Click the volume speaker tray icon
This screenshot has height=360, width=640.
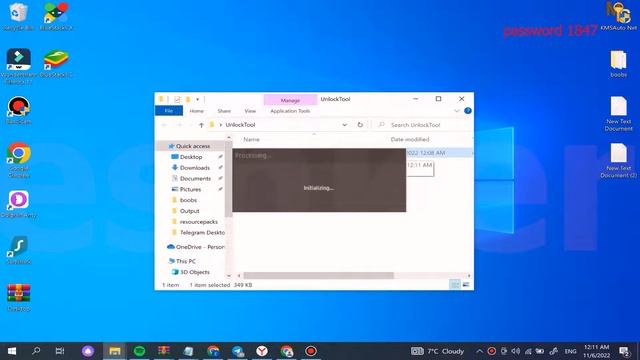516,351
